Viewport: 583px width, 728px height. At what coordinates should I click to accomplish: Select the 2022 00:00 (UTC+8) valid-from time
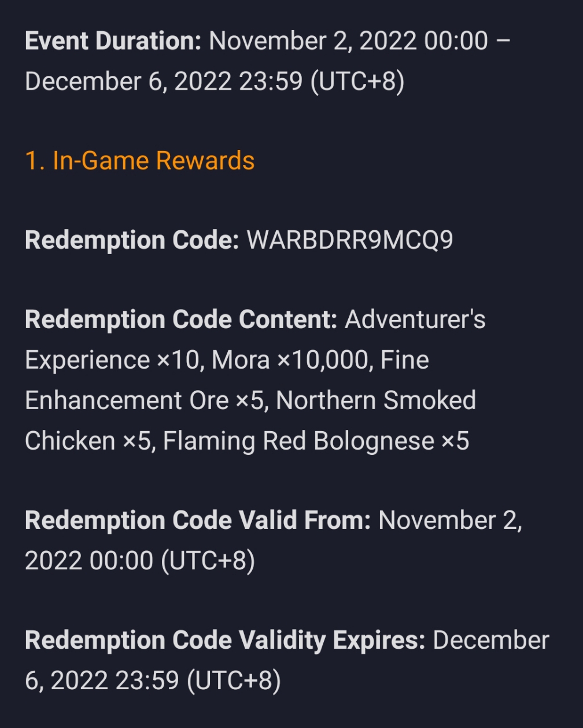point(140,561)
